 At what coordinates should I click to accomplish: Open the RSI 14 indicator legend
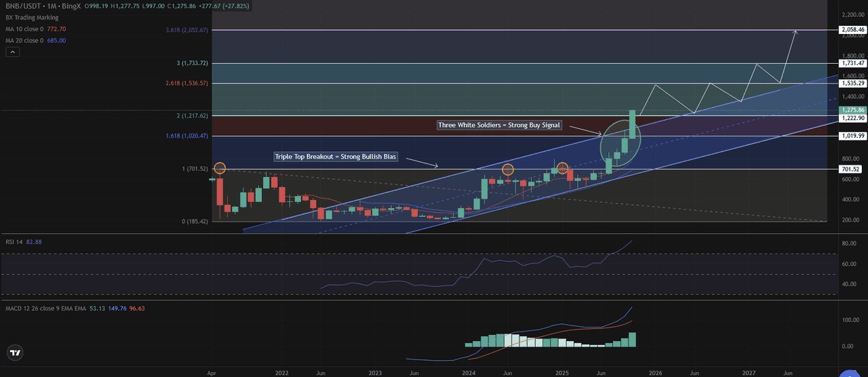(x=15, y=241)
